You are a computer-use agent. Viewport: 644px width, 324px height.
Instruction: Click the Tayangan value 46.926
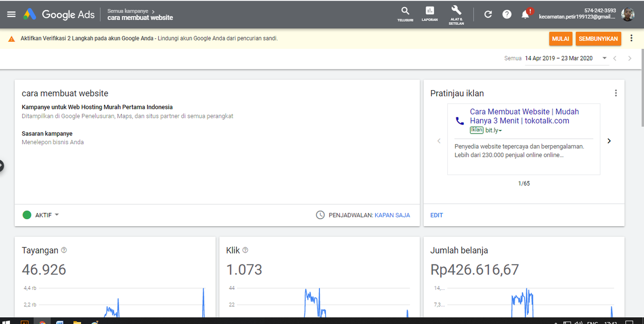pyautogui.click(x=44, y=270)
